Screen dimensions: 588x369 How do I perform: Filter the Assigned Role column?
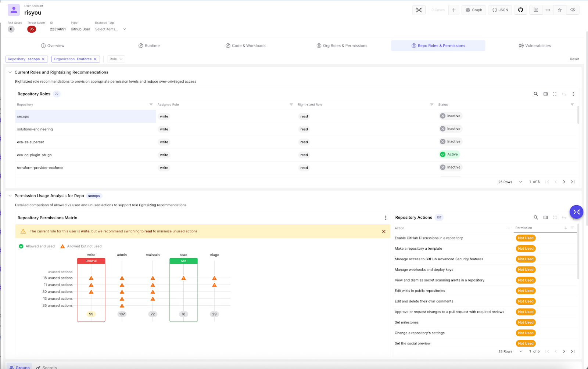click(x=291, y=105)
